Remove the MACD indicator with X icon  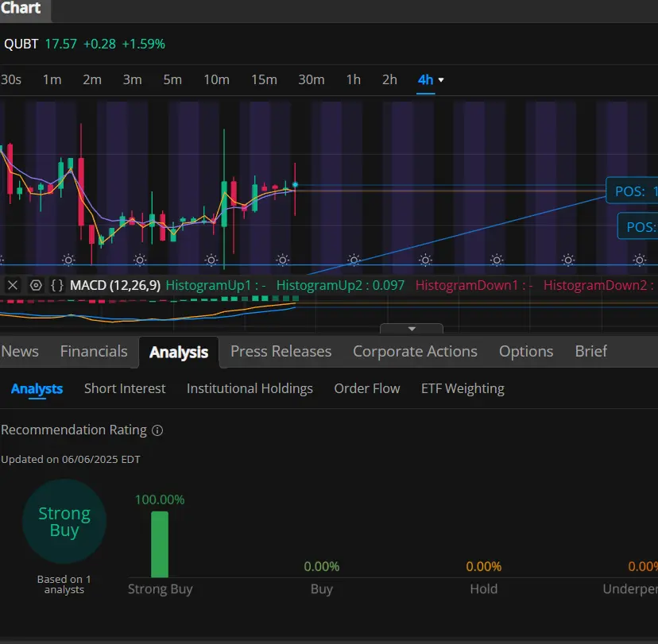(13, 286)
